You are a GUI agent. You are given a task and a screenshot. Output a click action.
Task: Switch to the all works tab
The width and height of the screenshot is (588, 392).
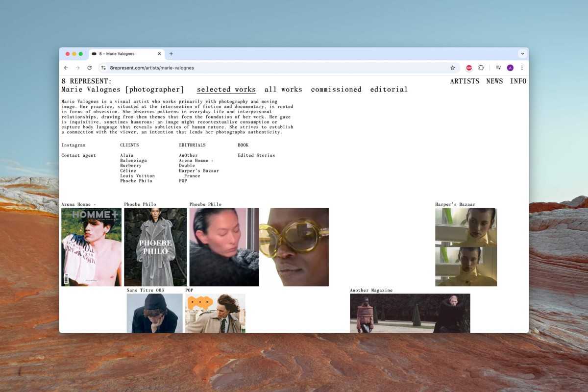point(283,90)
